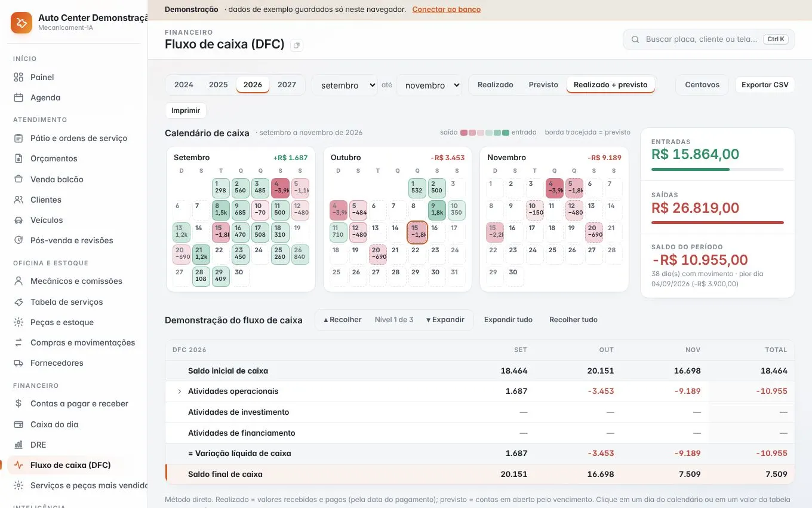Open Fluxo de caixa (DFC) in sidebar
Viewport: 812px width, 508px height.
[x=75, y=465]
